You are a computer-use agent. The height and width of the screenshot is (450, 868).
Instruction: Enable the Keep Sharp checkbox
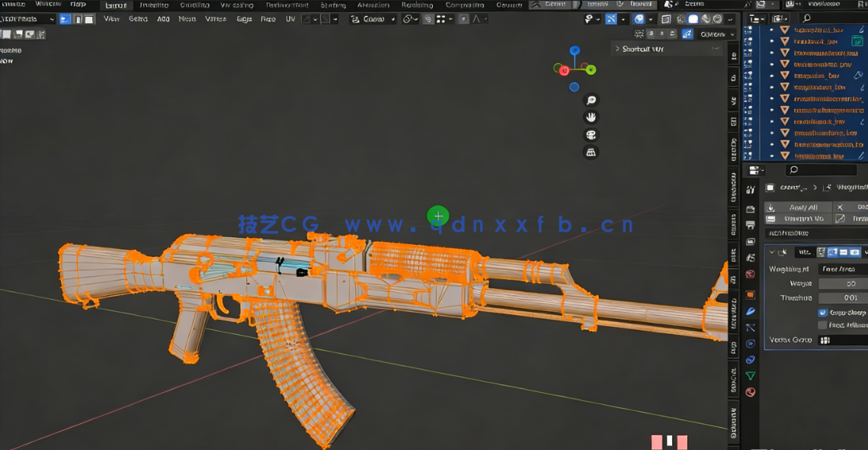[x=822, y=313]
